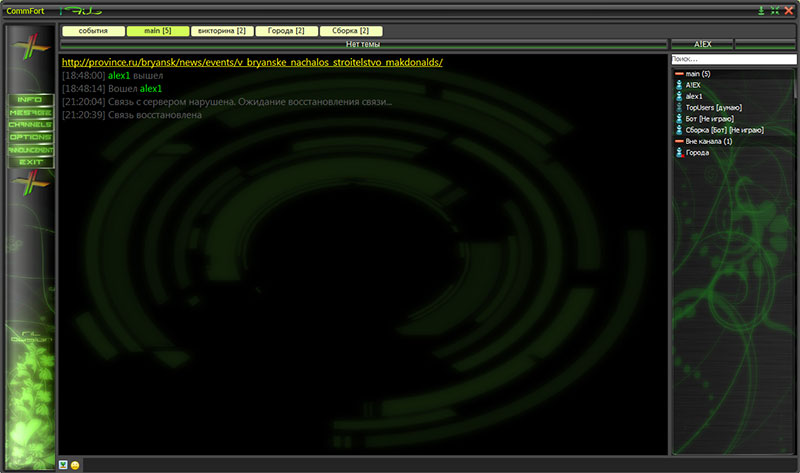800x473 pixels.
Task: Collapse the Вне канала (1) group
Action: coord(679,141)
